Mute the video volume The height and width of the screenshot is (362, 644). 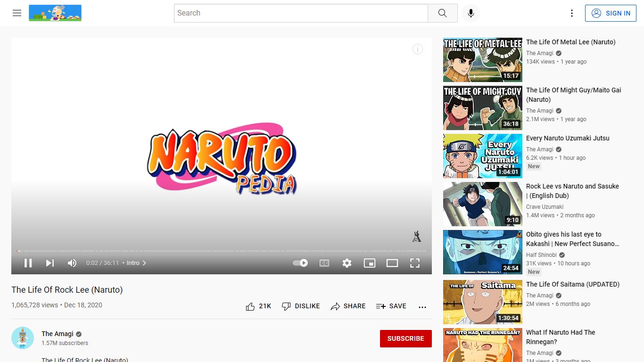[x=72, y=263]
